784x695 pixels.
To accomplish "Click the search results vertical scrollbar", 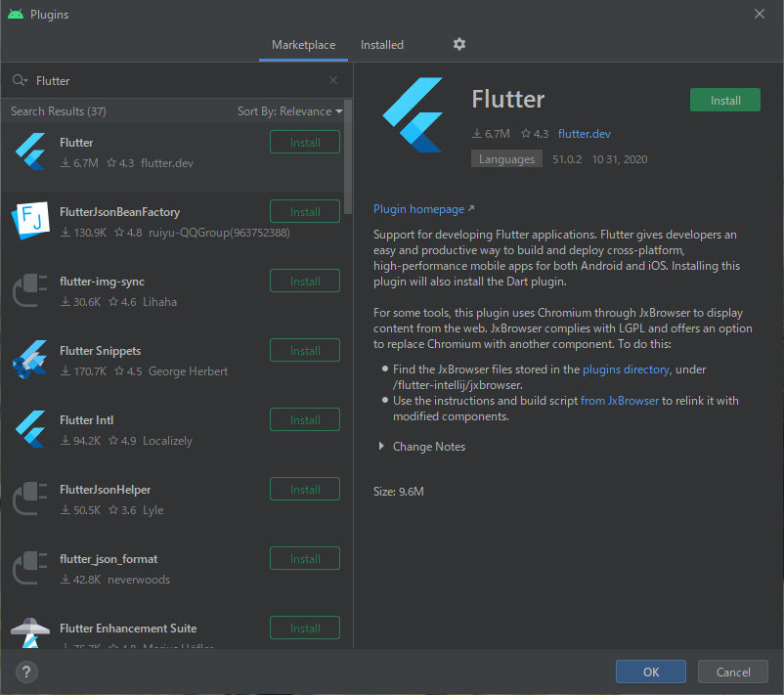I will click(348, 156).
